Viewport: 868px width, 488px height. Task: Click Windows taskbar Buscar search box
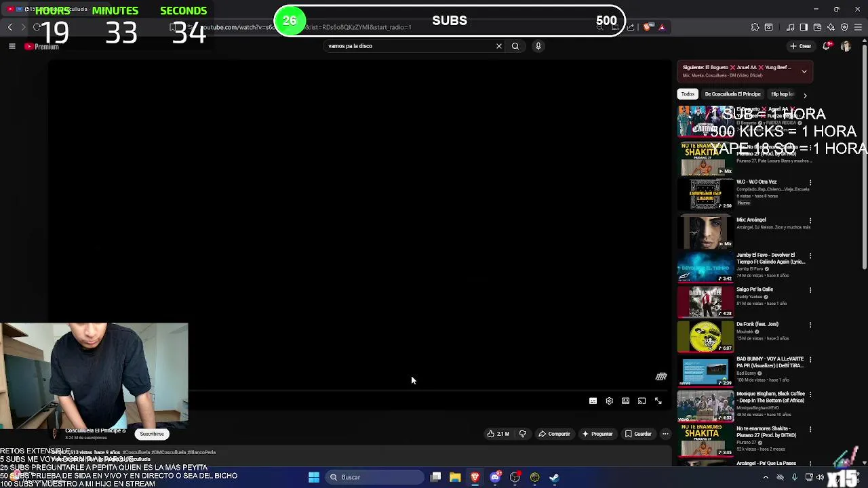tap(373, 477)
